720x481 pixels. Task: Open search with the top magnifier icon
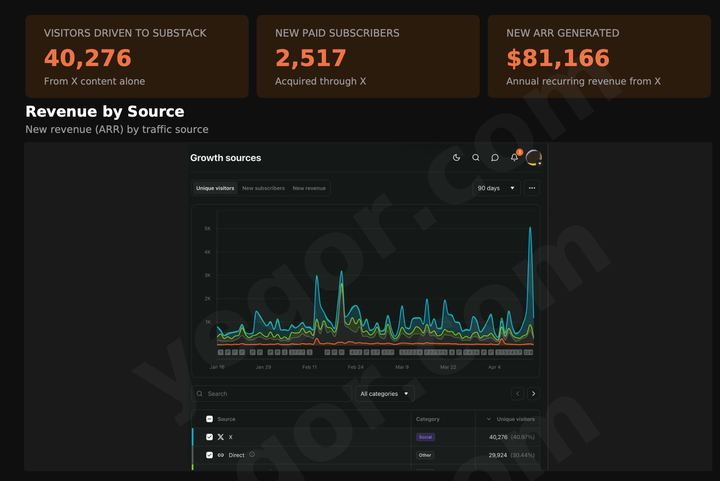click(476, 157)
